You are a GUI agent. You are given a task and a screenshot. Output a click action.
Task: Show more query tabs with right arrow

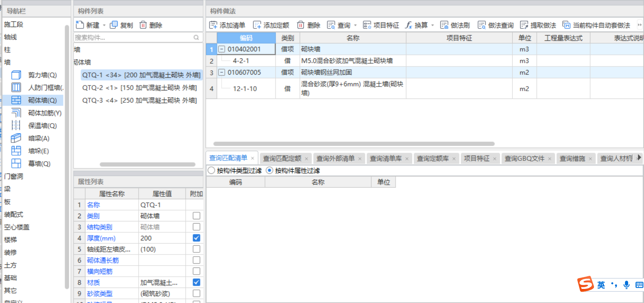pos(639,158)
